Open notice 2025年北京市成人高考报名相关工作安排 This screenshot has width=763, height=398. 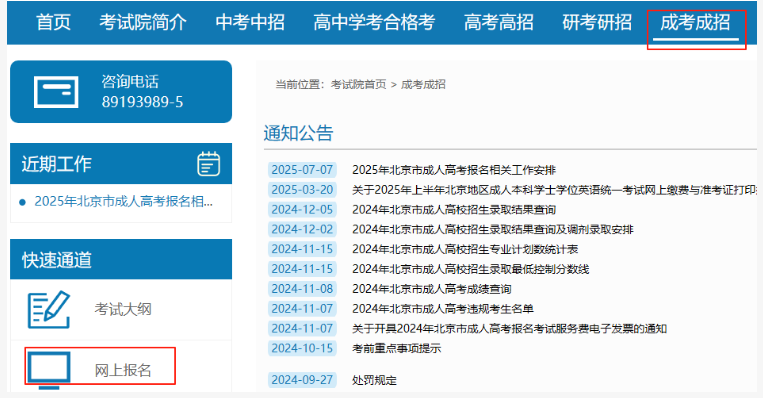[x=454, y=170]
